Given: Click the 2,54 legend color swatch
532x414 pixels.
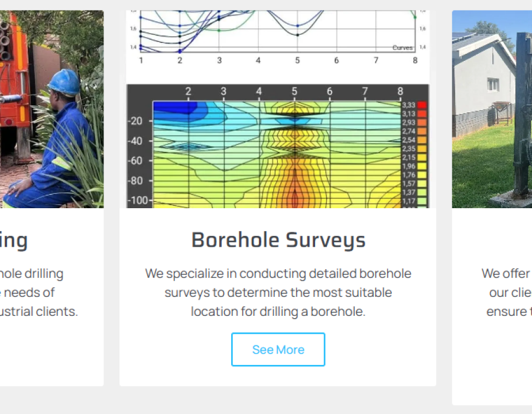Looking at the screenshot, I should click(421, 140).
